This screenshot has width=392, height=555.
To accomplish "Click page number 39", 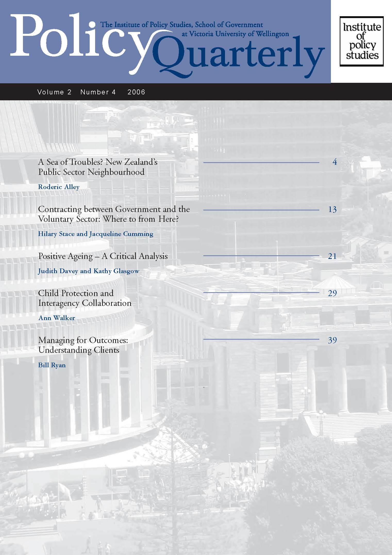I will pyautogui.click(x=332, y=340).
